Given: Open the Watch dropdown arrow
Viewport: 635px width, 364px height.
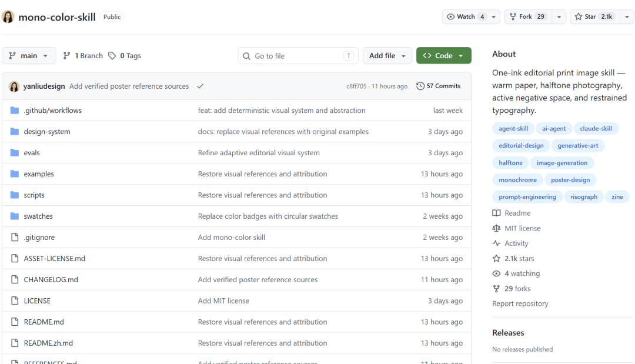Looking at the screenshot, I should (494, 17).
